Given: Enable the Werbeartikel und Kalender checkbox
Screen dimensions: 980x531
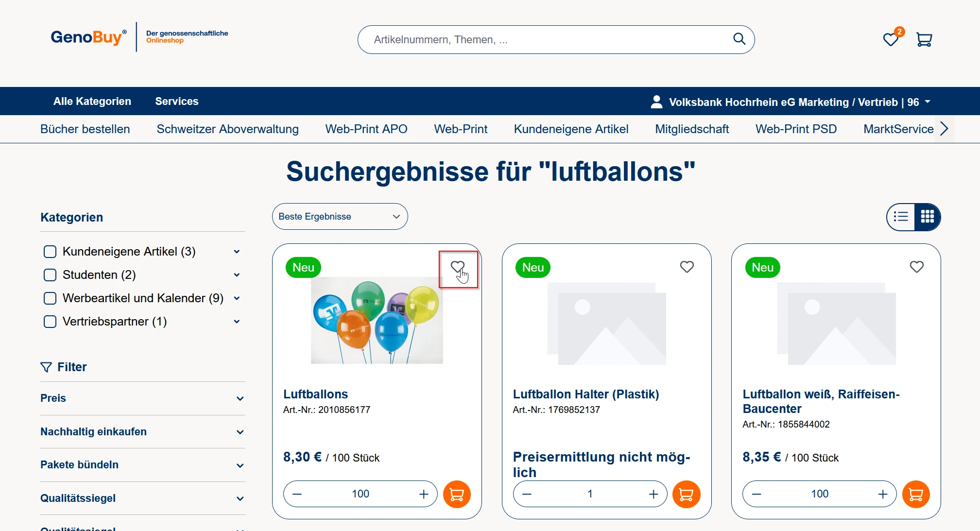Looking at the screenshot, I should tap(50, 298).
